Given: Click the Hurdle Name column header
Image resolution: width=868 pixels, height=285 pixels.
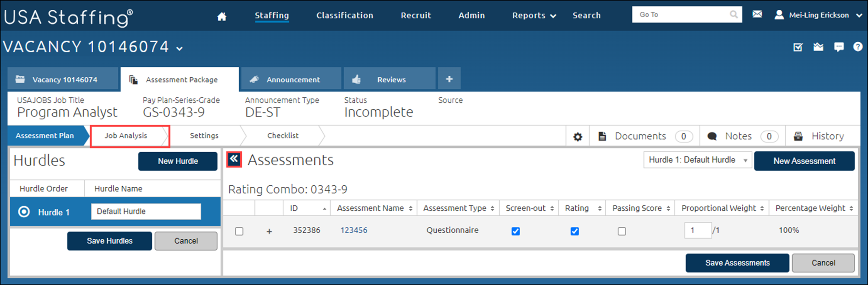Looking at the screenshot, I should tap(118, 189).
